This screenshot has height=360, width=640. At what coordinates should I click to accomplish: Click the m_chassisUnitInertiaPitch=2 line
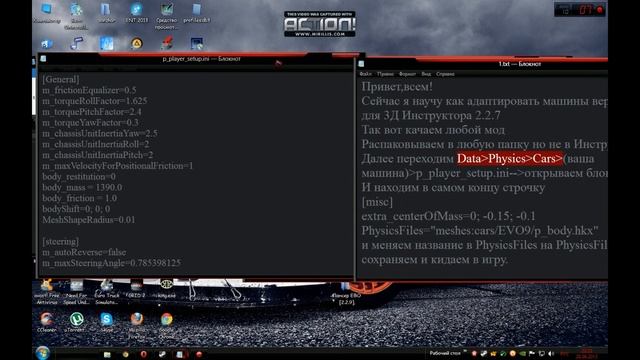coord(98,155)
